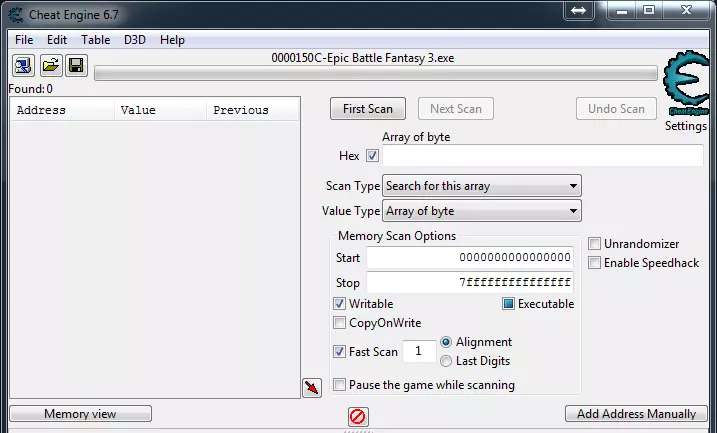Open the Value Type dropdown
Image resolution: width=717 pixels, height=433 pixels.
click(482, 211)
